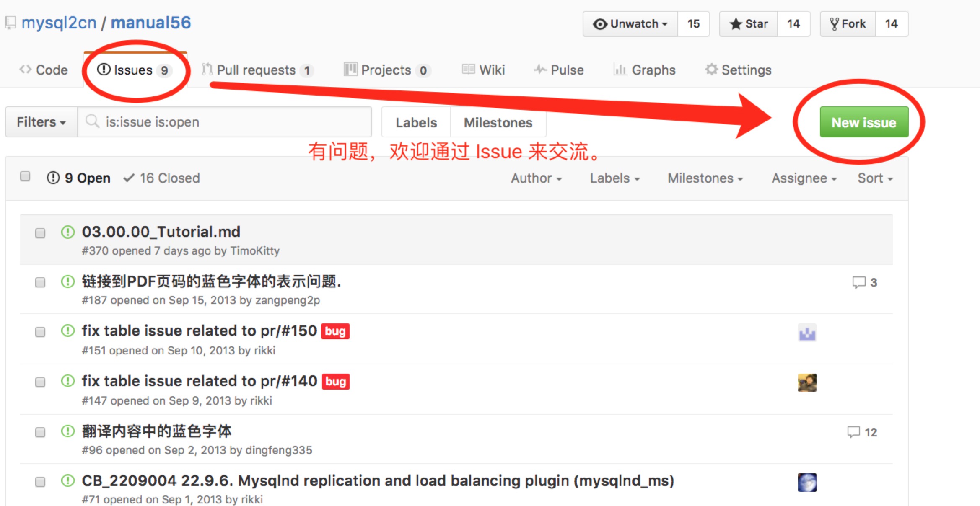Check the box for 03.00.00_Tutorial.md issue
Image resolution: width=980 pixels, height=506 pixels.
(x=40, y=233)
